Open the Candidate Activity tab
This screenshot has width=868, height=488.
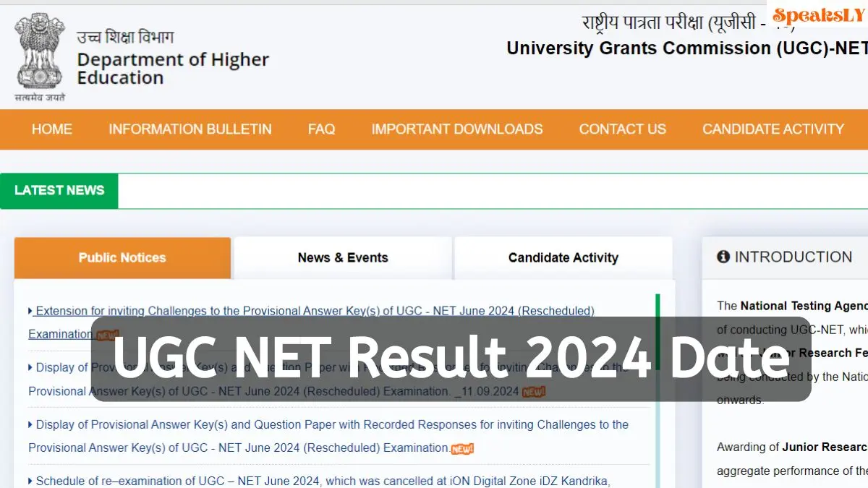coord(563,257)
